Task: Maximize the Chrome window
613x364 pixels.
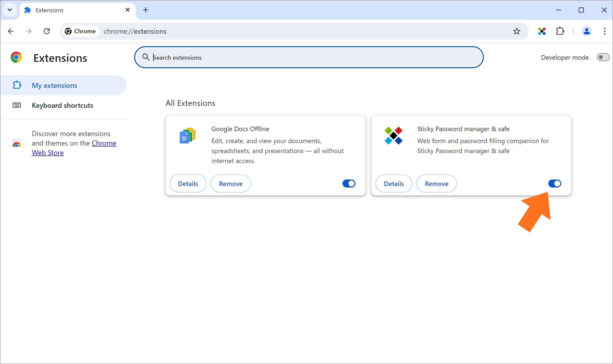Action: [581, 10]
